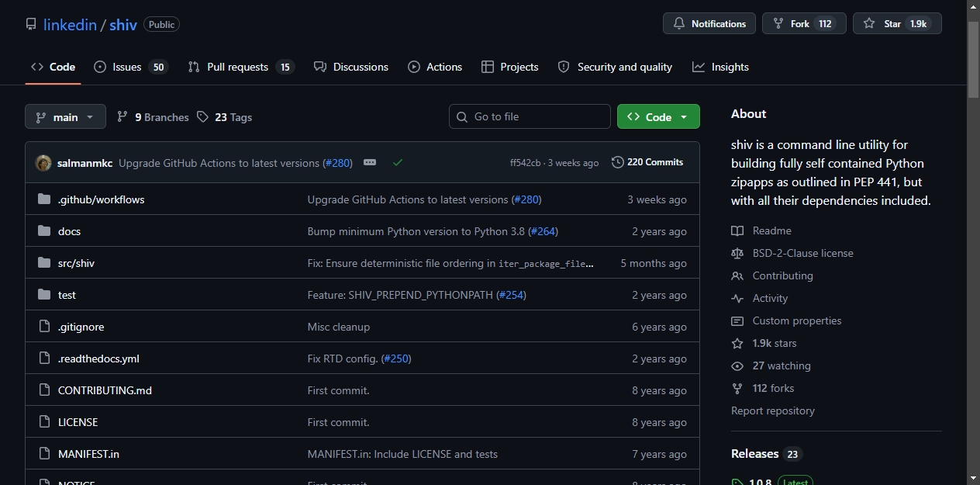Expand commit message ellipsis button
The height and width of the screenshot is (485, 980).
(x=370, y=162)
